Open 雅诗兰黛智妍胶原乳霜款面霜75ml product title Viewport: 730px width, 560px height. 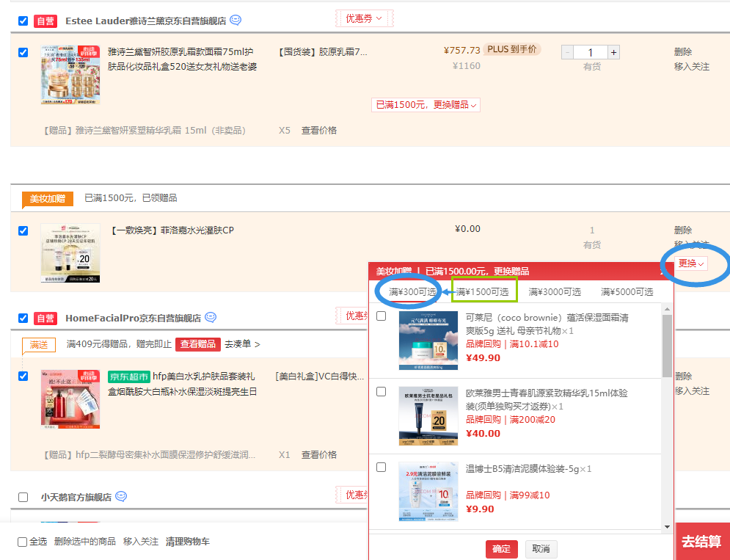(182, 59)
